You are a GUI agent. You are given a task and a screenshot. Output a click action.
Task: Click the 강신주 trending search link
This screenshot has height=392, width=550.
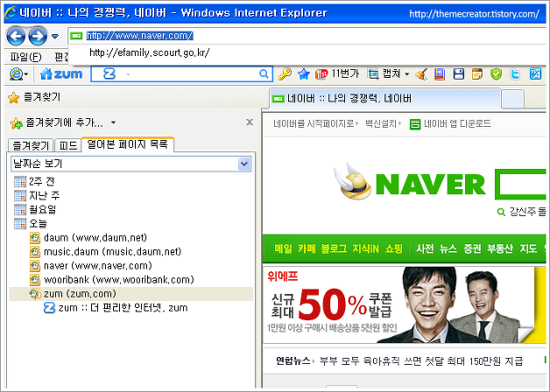pos(527,212)
